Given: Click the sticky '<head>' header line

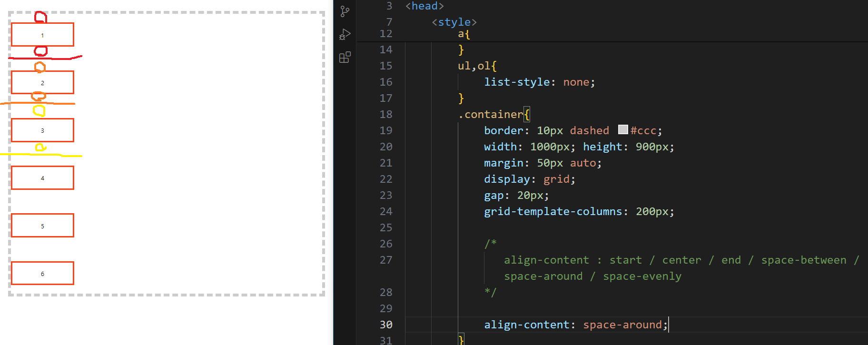Looking at the screenshot, I should coord(424,6).
